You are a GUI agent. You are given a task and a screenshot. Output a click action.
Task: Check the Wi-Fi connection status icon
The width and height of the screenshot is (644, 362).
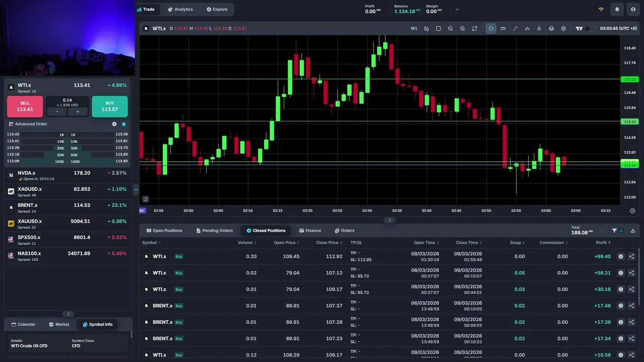601,10
